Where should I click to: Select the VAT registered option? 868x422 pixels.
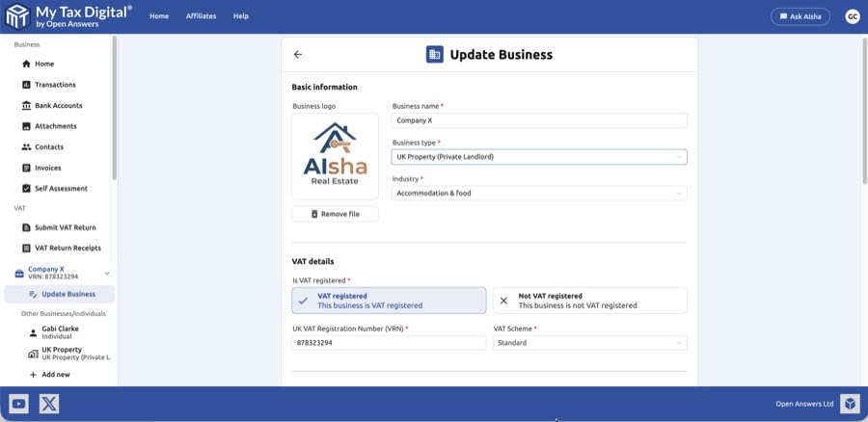pos(389,301)
